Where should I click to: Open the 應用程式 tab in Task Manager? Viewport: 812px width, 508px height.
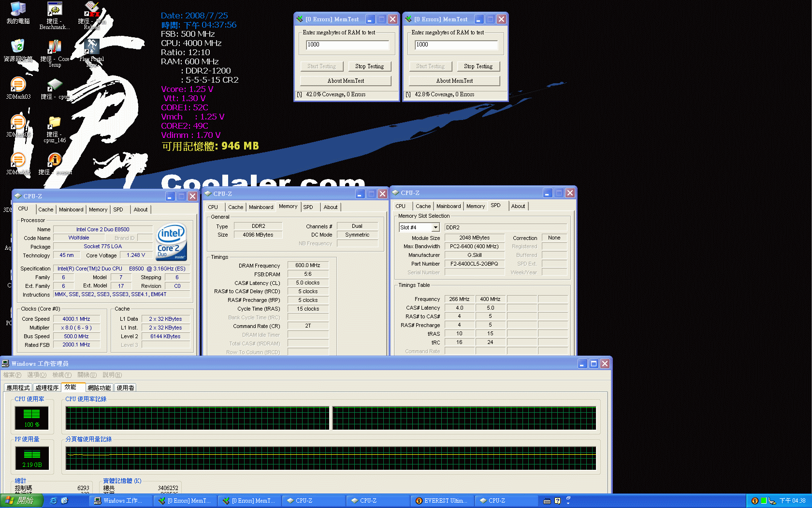click(x=18, y=388)
